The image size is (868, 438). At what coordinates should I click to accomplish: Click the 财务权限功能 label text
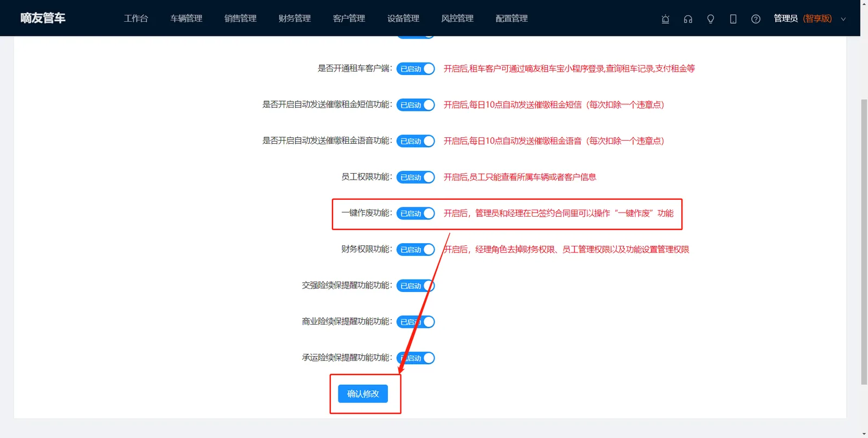367,249
